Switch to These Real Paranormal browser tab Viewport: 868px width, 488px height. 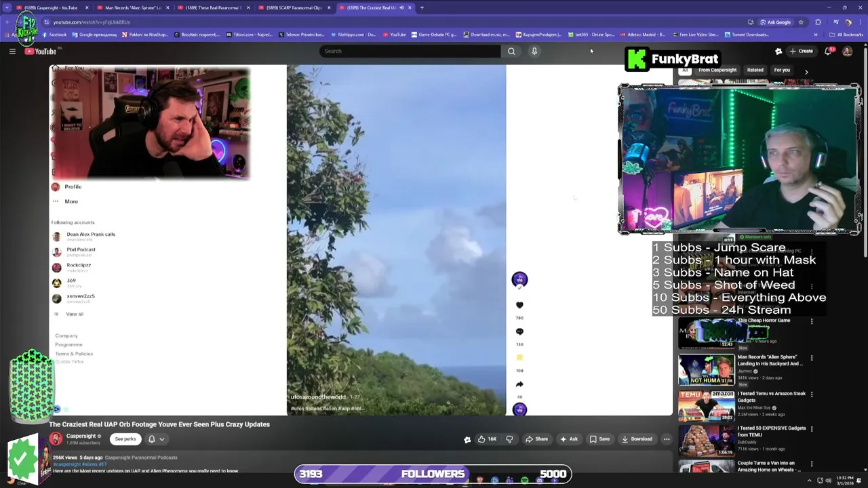coord(212,7)
